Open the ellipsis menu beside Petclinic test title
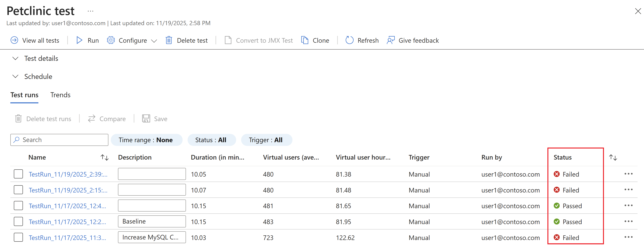 90,11
